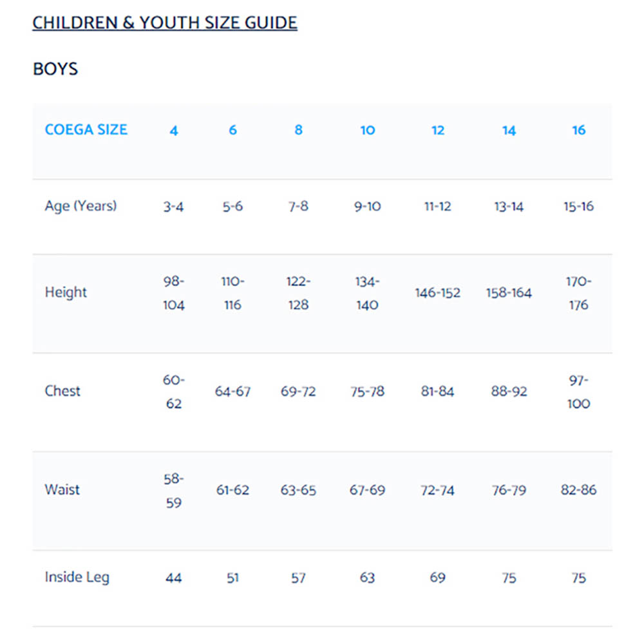
Task: Click size 12 column header
Action: pyautogui.click(x=438, y=130)
